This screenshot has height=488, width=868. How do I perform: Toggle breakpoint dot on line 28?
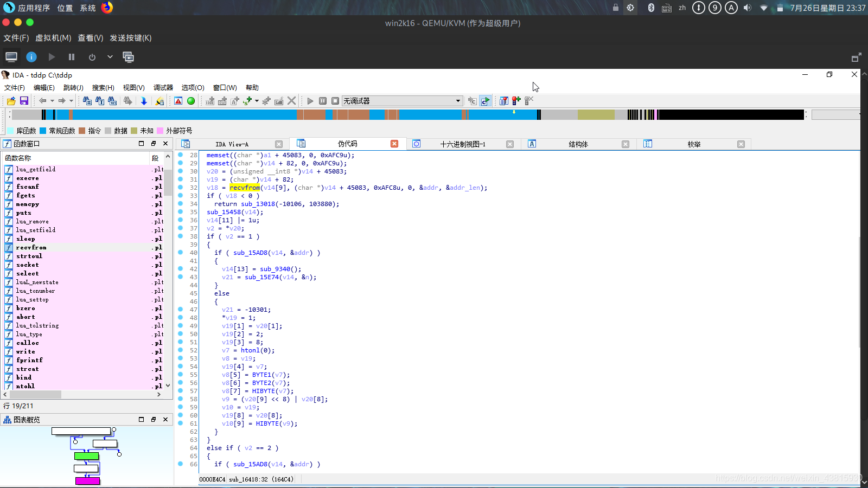[x=181, y=155]
